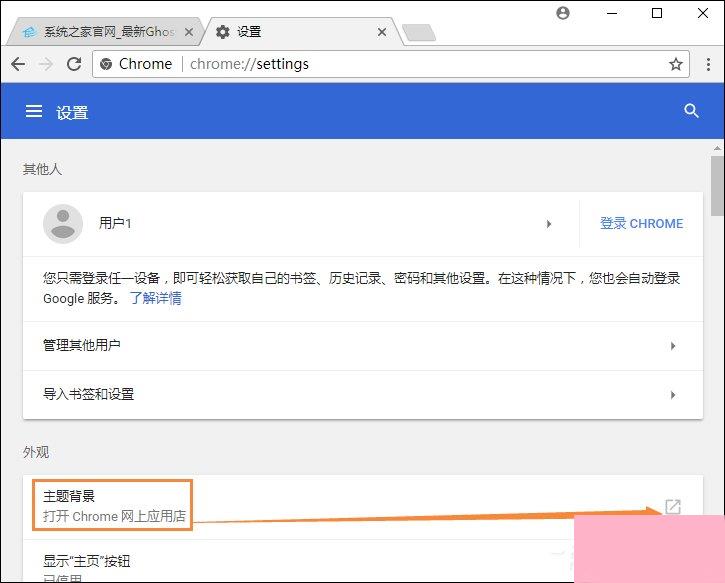Expand the 用户1 profile row arrow
The image size is (725, 583).
click(x=549, y=224)
